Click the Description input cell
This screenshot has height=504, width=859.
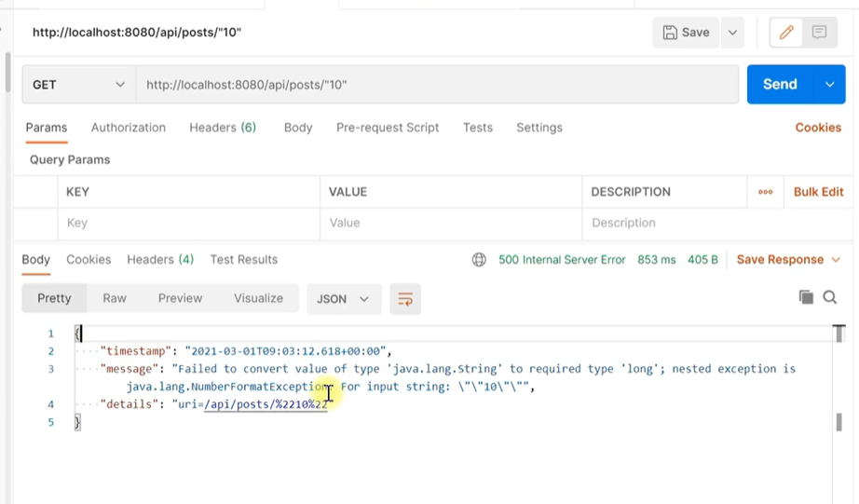(x=716, y=223)
